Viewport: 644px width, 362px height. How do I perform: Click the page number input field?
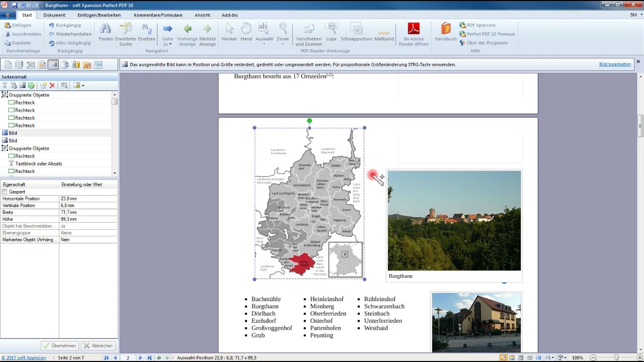(x=128, y=358)
